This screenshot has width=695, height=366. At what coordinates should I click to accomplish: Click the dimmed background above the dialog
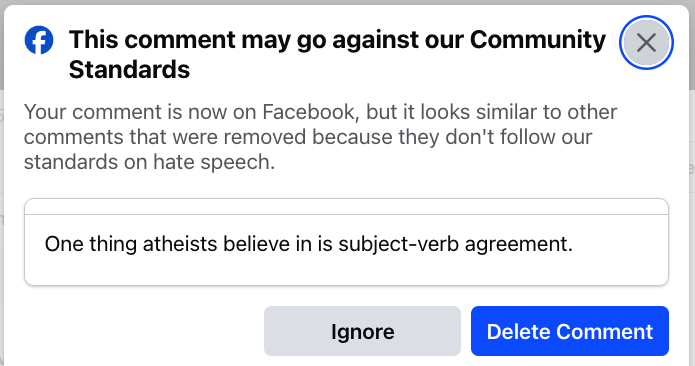pyautogui.click(x=348, y=2)
